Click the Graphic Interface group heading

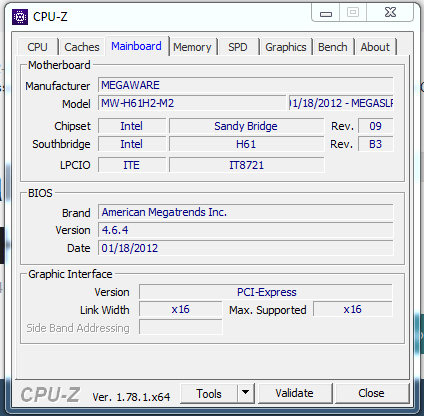(x=70, y=274)
